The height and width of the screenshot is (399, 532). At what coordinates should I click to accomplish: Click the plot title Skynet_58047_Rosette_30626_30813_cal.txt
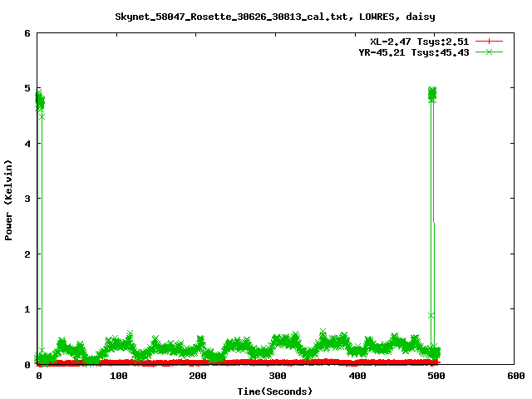231,17
